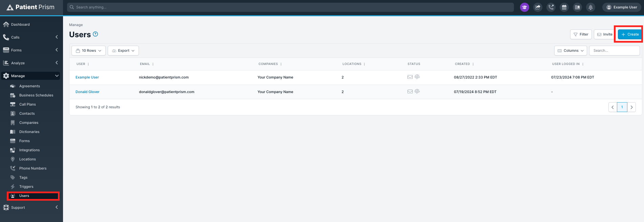Click the STATUS column header
Viewport: 644px width, 222px height.
click(x=414, y=64)
